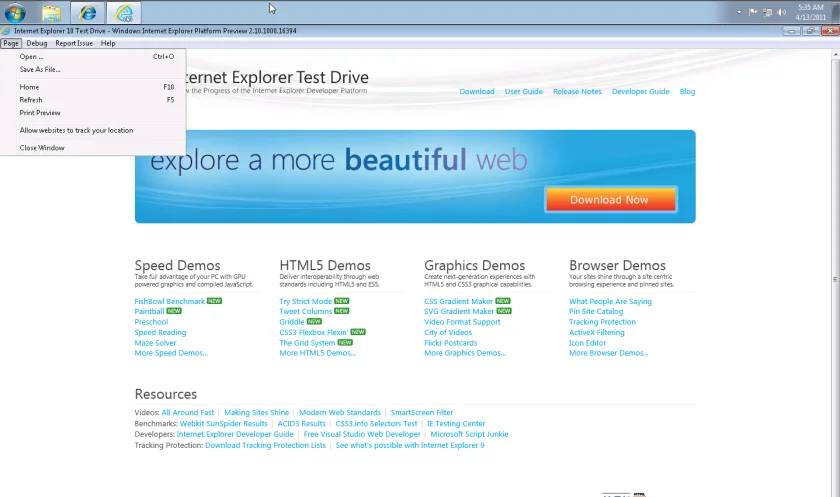
Task: Expand the Report Issue menu
Action: 74,43
